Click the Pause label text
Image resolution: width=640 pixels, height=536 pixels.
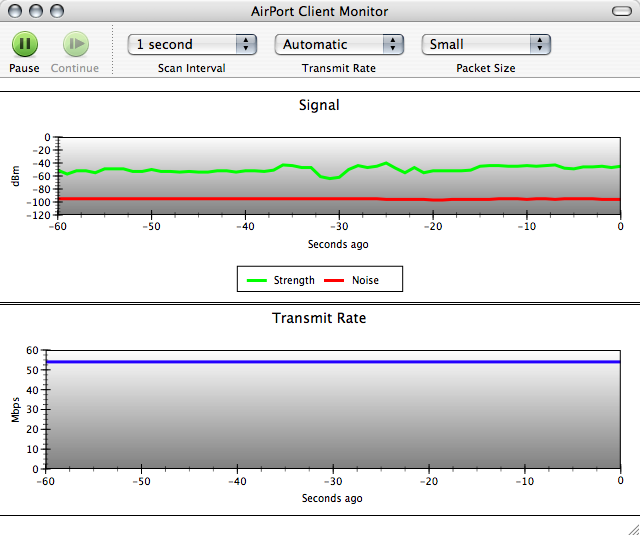24,68
